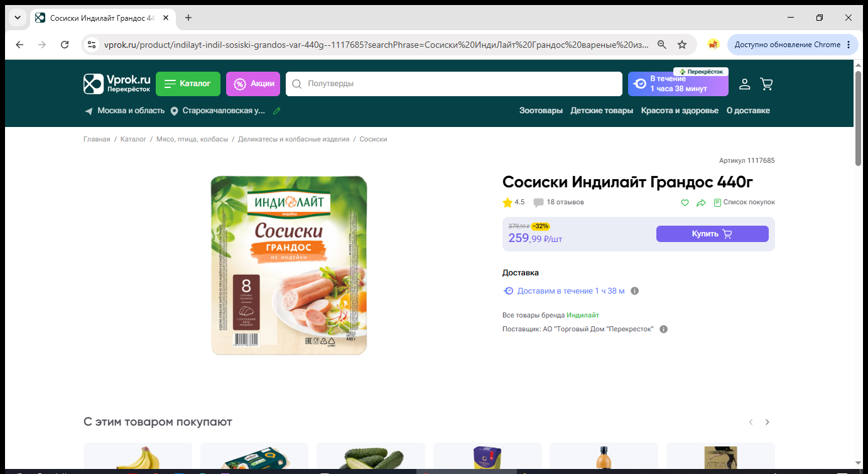
Task: Open the Красота и здоровье section
Action: click(x=680, y=111)
